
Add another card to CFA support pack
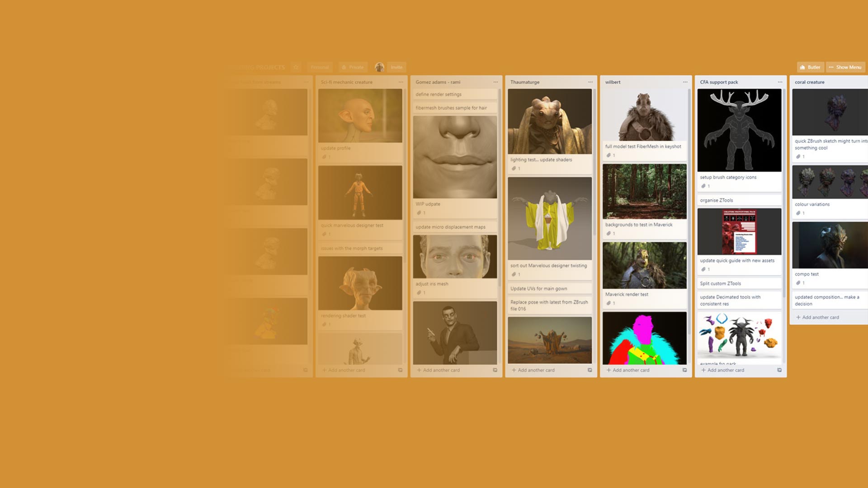tap(722, 370)
